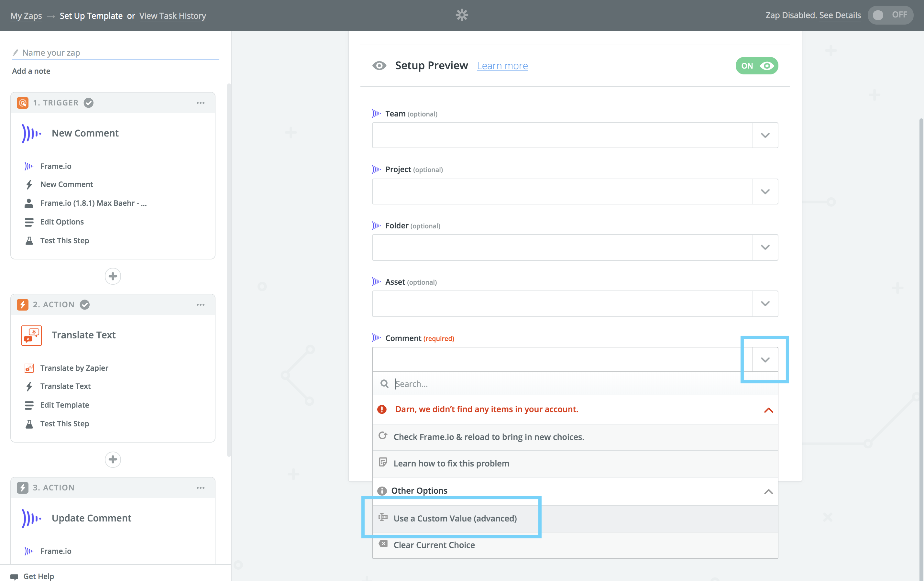Click plus button between trigger and action

(113, 276)
